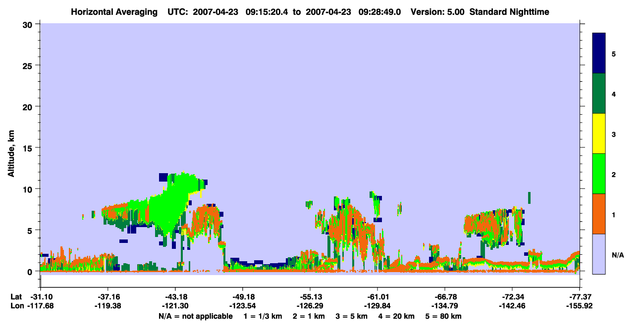Click the 'Lon' axis row label
The height and width of the screenshot is (330, 644).
[x=17, y=306]
